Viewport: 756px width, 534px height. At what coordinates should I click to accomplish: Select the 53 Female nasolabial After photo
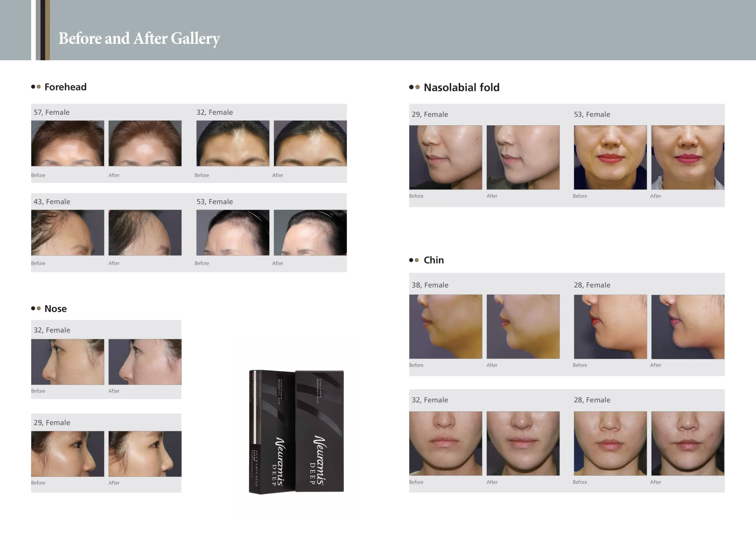click(x=687, y=158)
